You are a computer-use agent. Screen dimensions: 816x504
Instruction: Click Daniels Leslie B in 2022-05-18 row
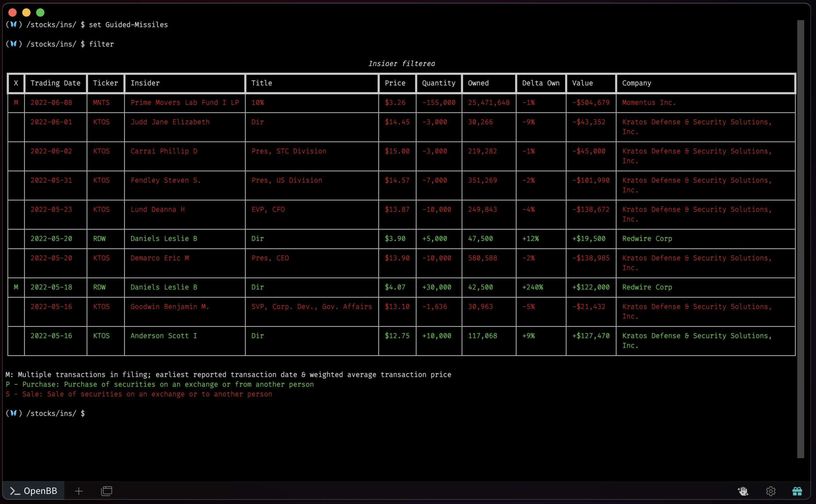coord(164,287)
